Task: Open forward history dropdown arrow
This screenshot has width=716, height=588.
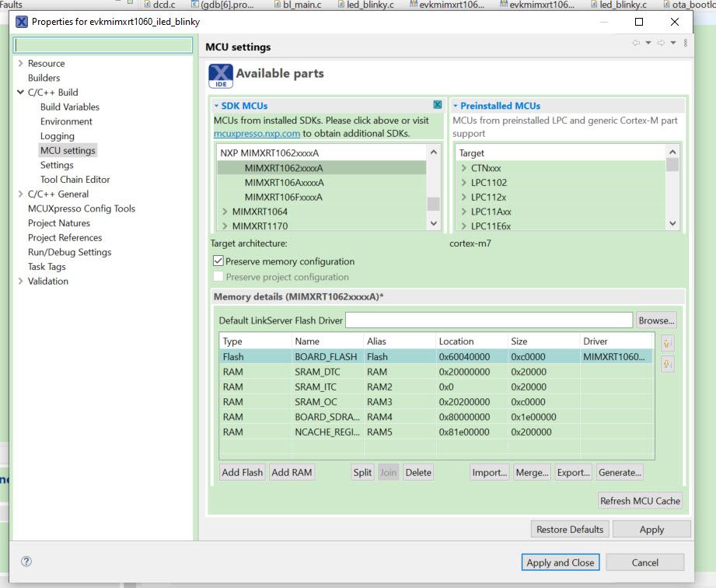Action: coord(673,43)
